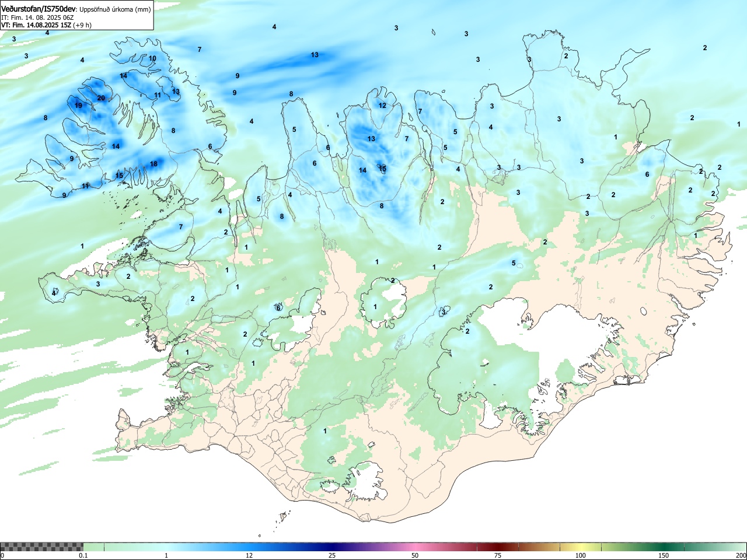Click the precipitation value '10' on the map
Viewport: 747px width, 560px height.
pyautogui.click(x=152, y=58)
